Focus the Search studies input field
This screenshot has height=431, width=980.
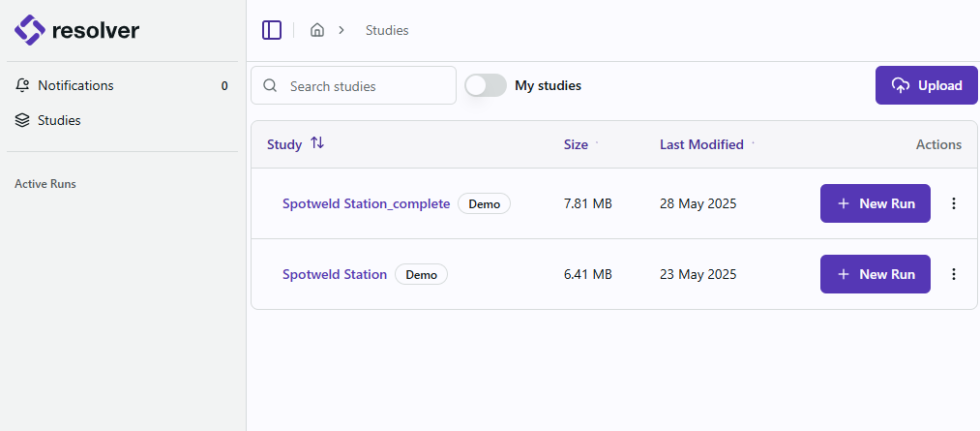354,85
